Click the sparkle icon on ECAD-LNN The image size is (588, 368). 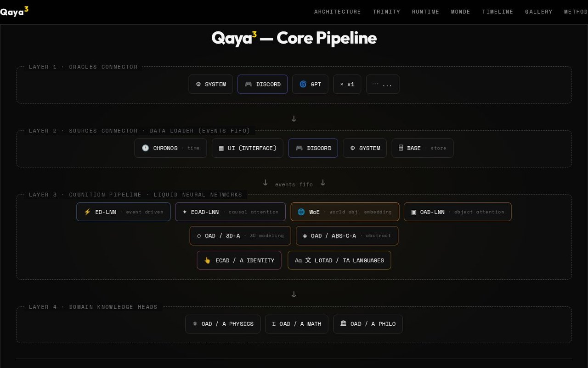point(185,212)
